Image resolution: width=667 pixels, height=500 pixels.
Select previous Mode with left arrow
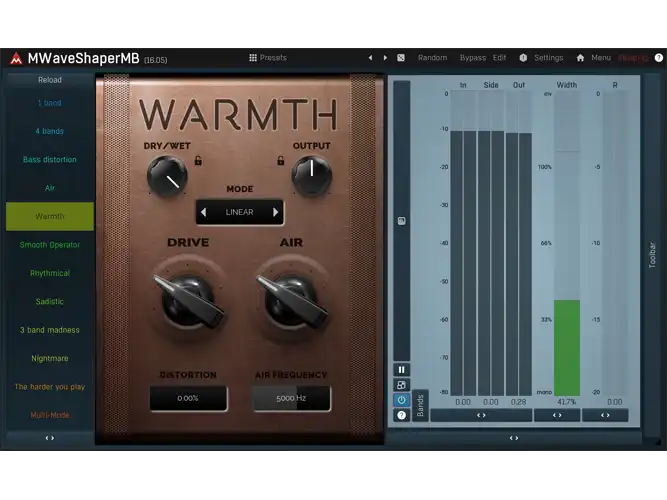(x=204, y=212)
